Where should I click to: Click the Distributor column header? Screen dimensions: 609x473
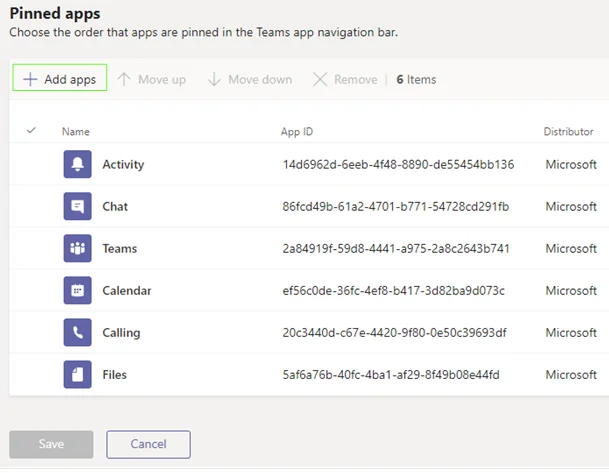pos(568,132)
